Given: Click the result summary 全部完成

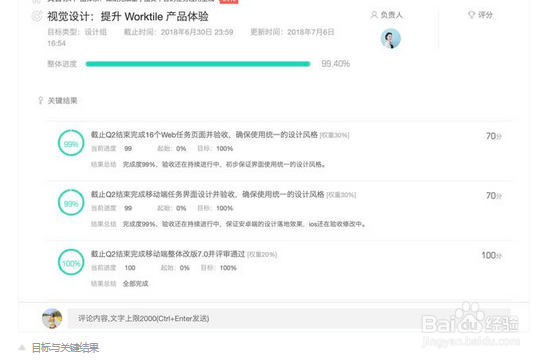Looking at the screenshot, I should point(135,284).
